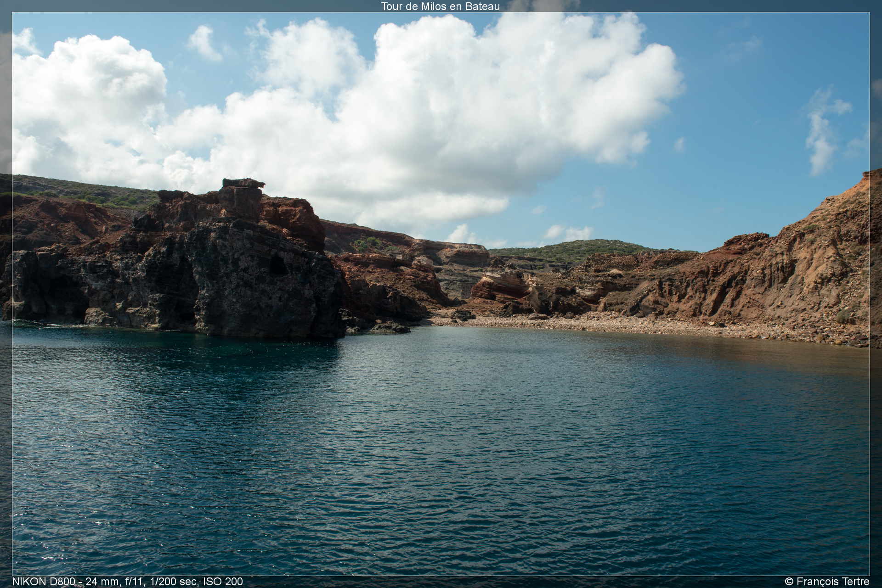The image size is (882, 588).
Task: Click the main photo of the rocky cove
Action: [441, 294]
